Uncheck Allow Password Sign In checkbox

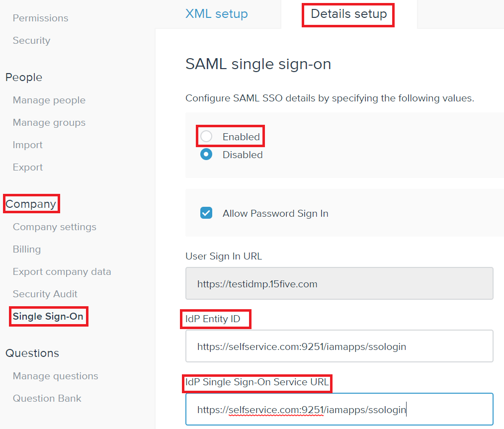tap(206, 213)
